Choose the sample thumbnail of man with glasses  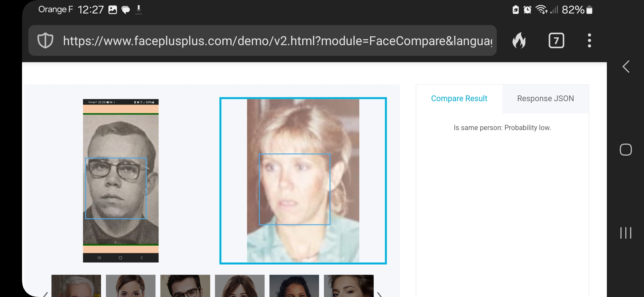pyautogui.click(x=185, y=286)
